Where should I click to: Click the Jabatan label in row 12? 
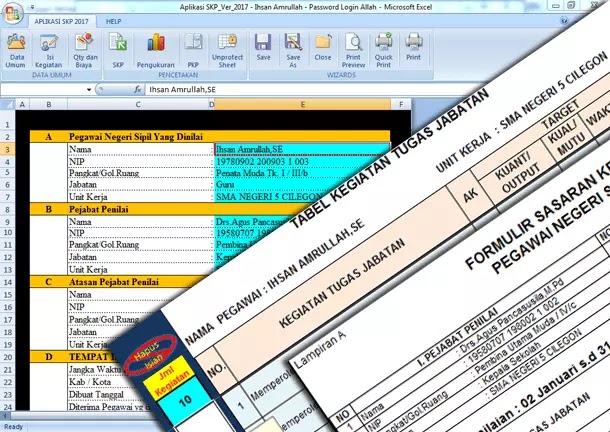83,257
